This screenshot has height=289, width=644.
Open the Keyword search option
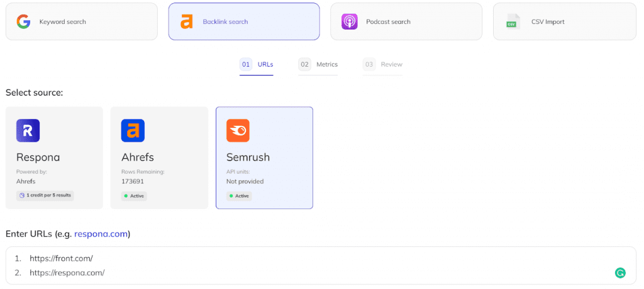81,22
